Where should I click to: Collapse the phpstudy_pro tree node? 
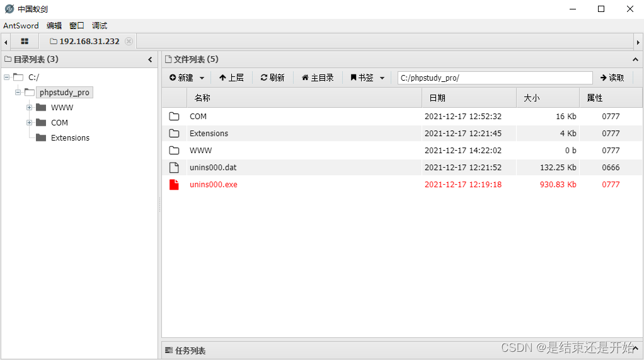(x=18, y=93)
